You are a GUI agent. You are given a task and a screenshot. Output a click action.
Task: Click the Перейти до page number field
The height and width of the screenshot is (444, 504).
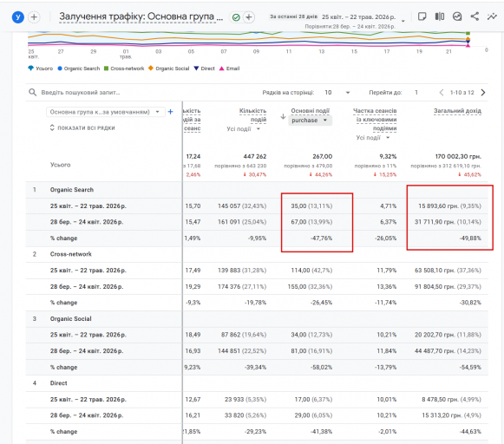point(416,93)
